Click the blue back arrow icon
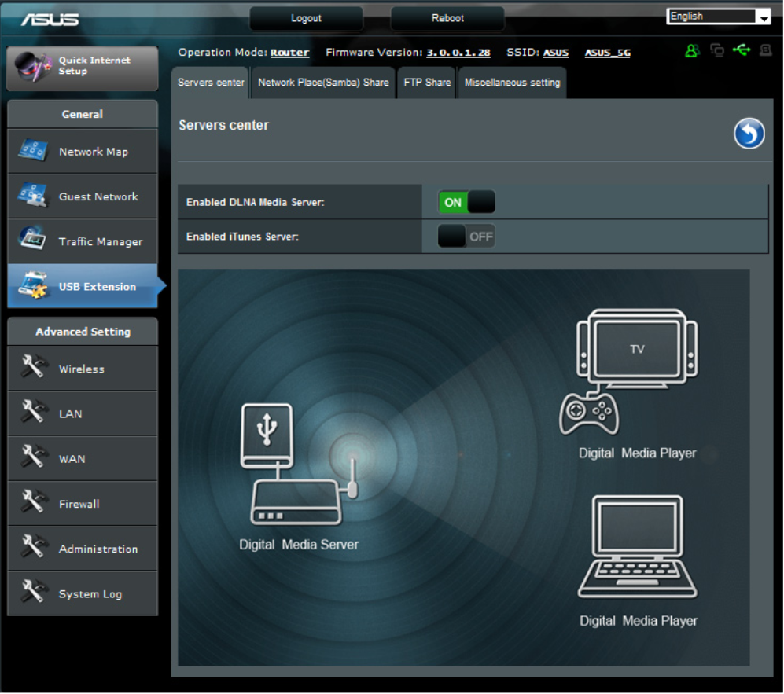Viewport: 784px width, 694px height. [x=749, y=134]
